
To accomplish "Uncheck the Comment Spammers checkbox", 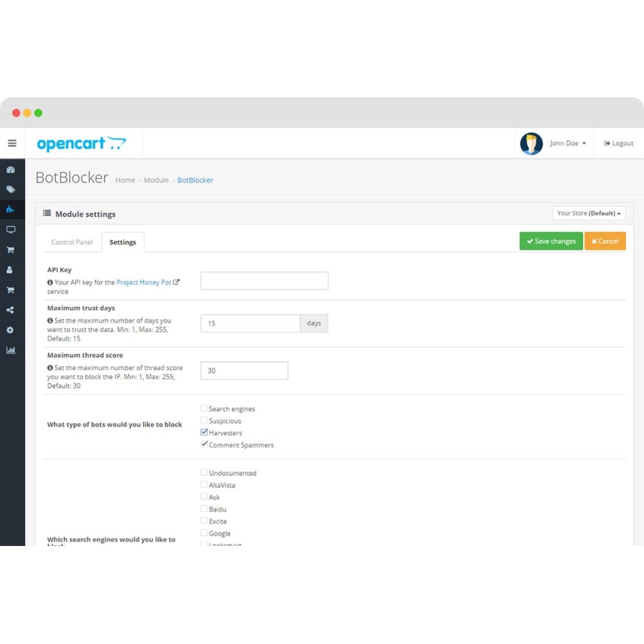I will (x=204, y=444).
